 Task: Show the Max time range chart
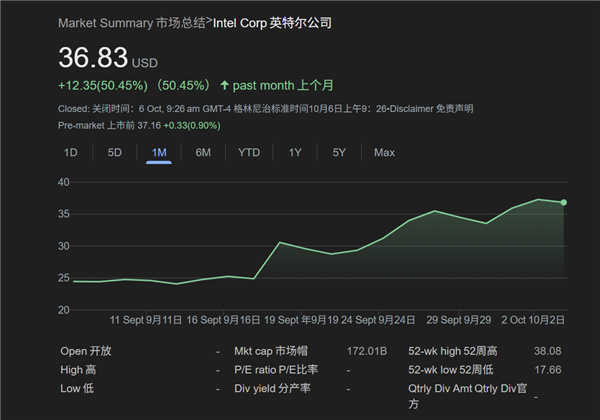384,152
